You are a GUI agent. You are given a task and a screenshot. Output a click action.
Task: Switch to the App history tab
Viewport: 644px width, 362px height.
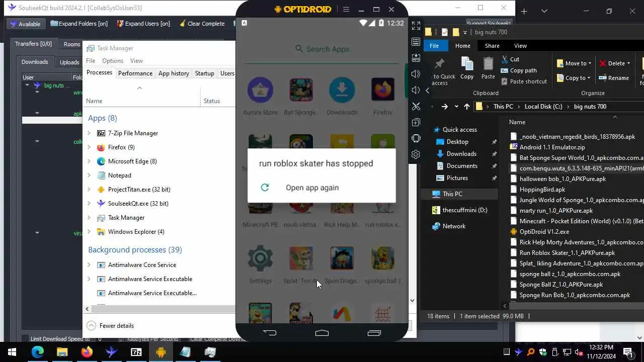pyautogui.click(x=174, y=73)
